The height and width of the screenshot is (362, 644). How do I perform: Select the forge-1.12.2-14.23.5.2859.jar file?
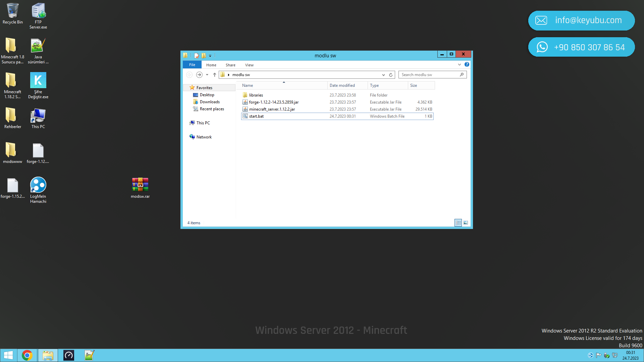(273, 102)
